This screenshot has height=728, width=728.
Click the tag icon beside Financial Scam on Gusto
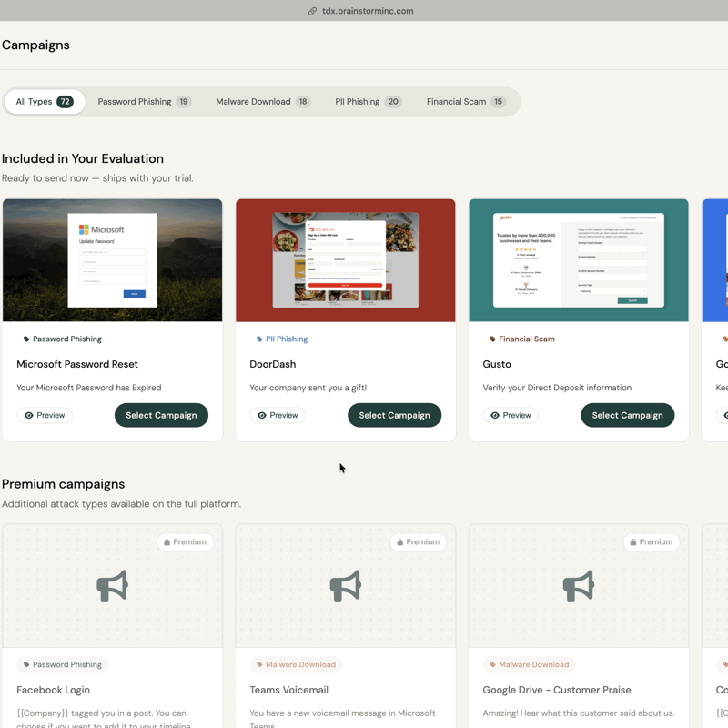click(x=492, y=339)
